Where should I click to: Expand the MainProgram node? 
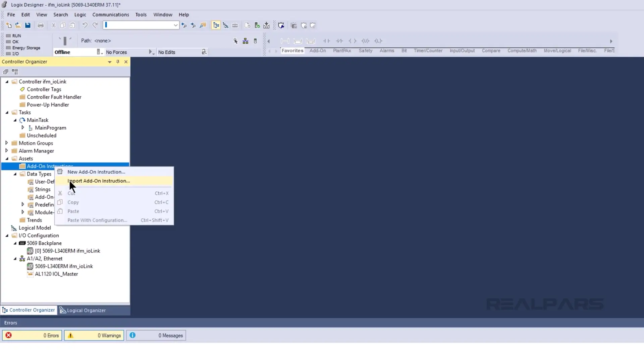pos(23,128)
